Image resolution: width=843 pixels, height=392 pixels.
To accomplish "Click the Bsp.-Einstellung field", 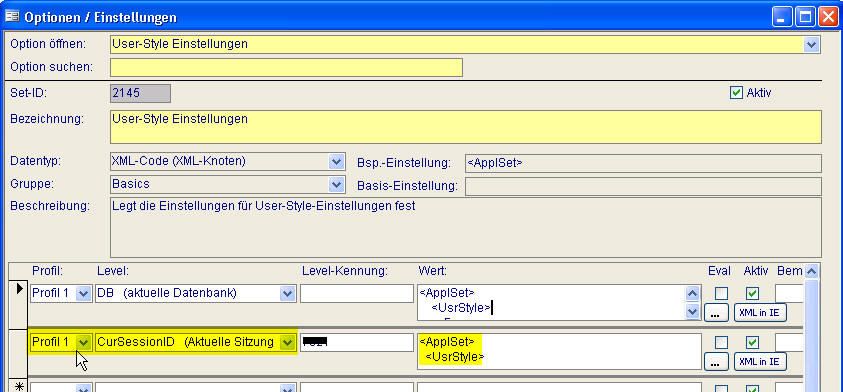I will click(643, 163).
